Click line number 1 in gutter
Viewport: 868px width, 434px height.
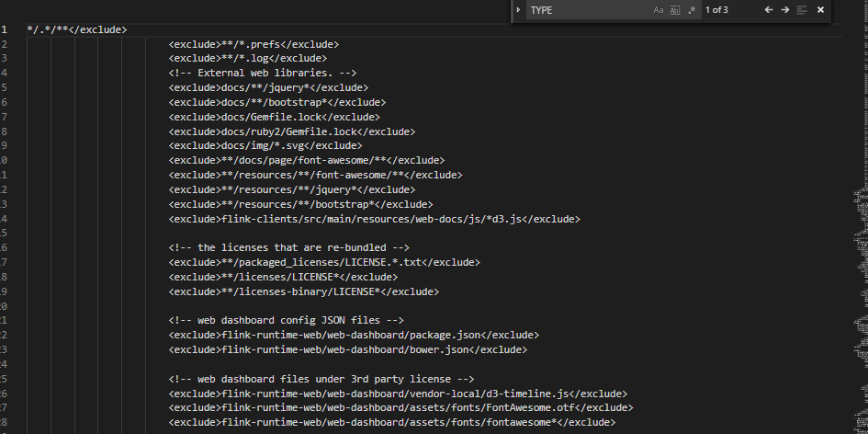4,30
